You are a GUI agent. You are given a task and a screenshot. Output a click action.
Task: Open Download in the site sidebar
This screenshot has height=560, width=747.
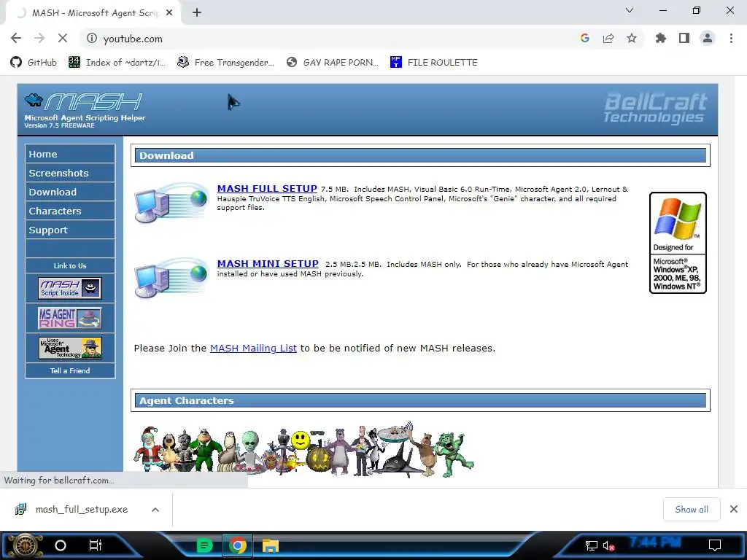[x=70, y=192]
